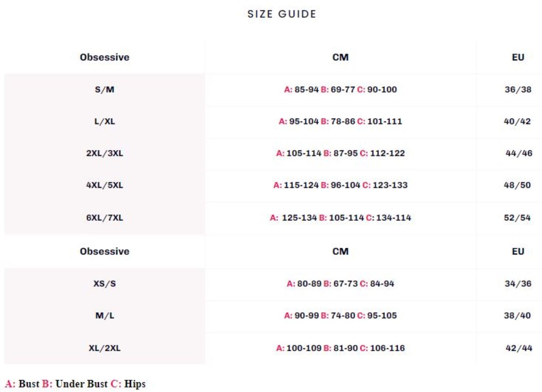Image resolution: width=542 pixels, height=392 pixels.
Task: Click the XL/2XL size cell
Action: [x=104, y=348]
